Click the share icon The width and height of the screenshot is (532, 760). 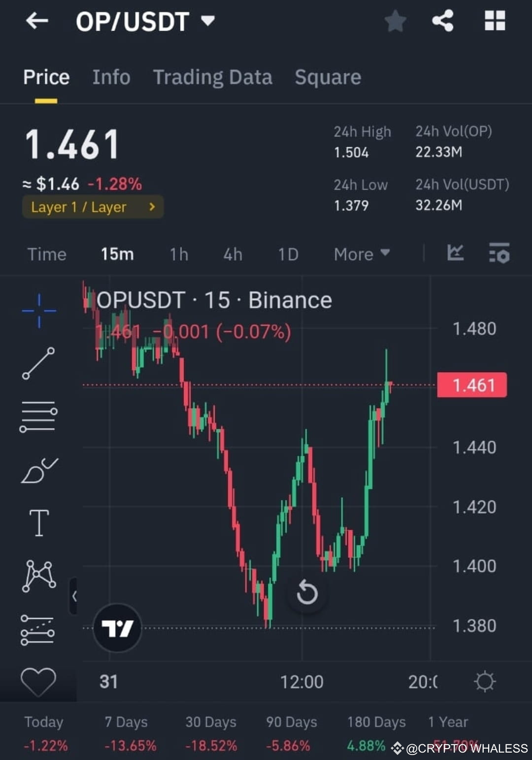click(442, 21)
